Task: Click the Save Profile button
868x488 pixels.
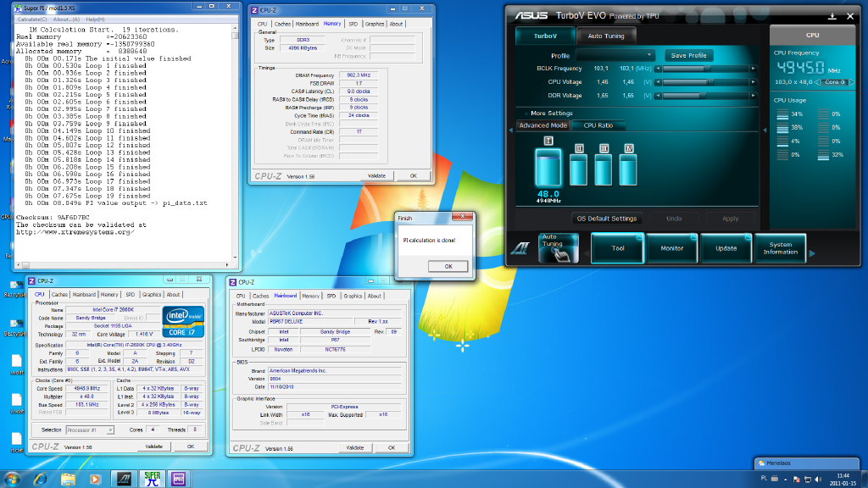Action: pyautogui.click(x=688, y=55)
